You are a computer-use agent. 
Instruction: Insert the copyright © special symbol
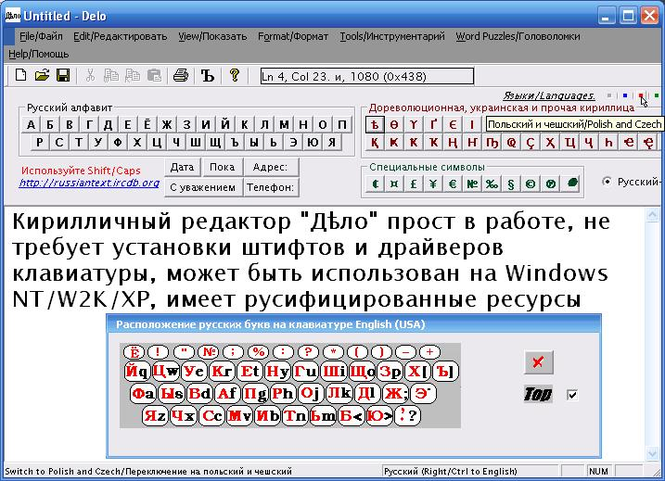[x=531, y=184]
